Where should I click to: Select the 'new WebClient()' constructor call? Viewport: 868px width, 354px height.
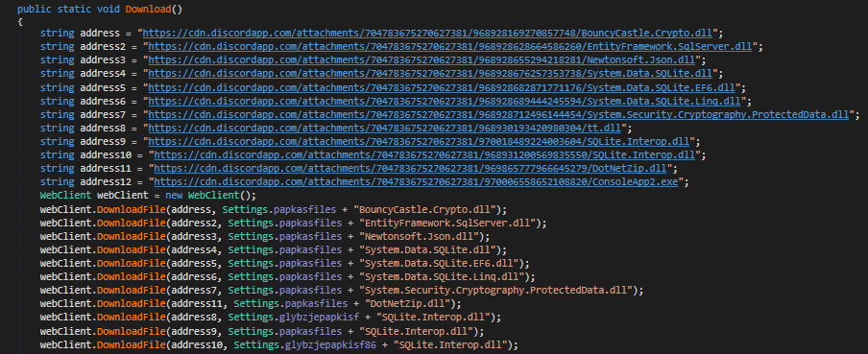pyautogui.click(x=208, y=196)
